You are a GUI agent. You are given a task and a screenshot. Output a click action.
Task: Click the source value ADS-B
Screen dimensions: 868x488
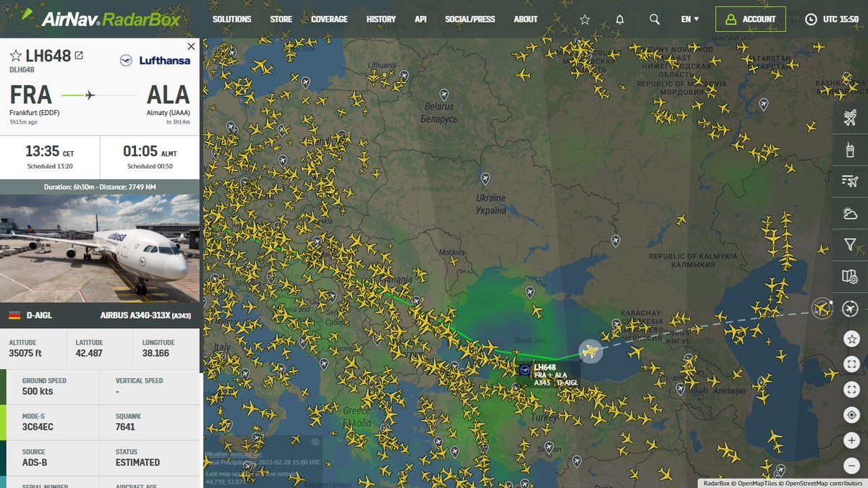coord(35,462)
